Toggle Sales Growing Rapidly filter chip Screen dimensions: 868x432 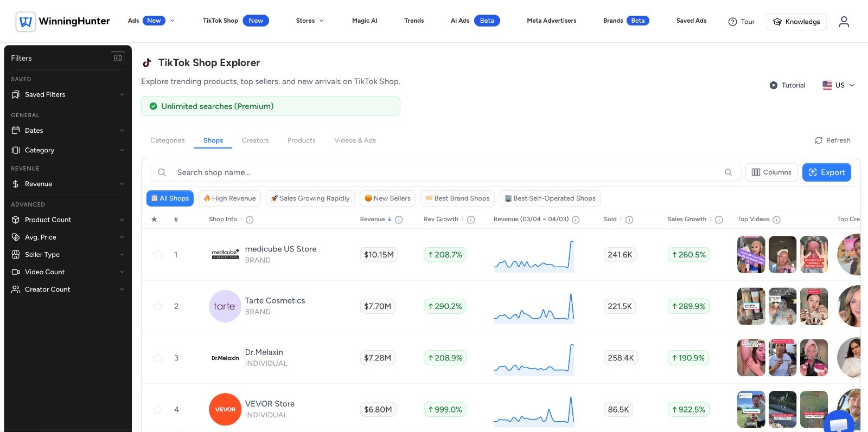click(x=310, y=198)
